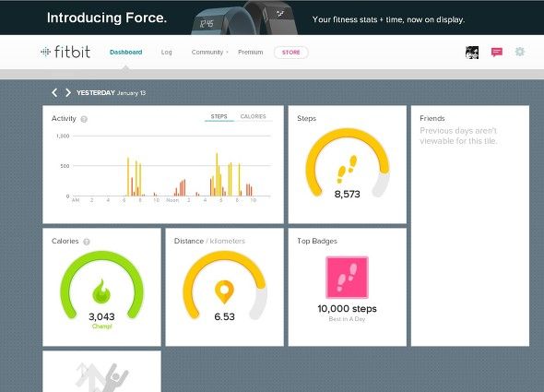Go to the next day arrow
544x392 pixels.
(x=68, y=93)
